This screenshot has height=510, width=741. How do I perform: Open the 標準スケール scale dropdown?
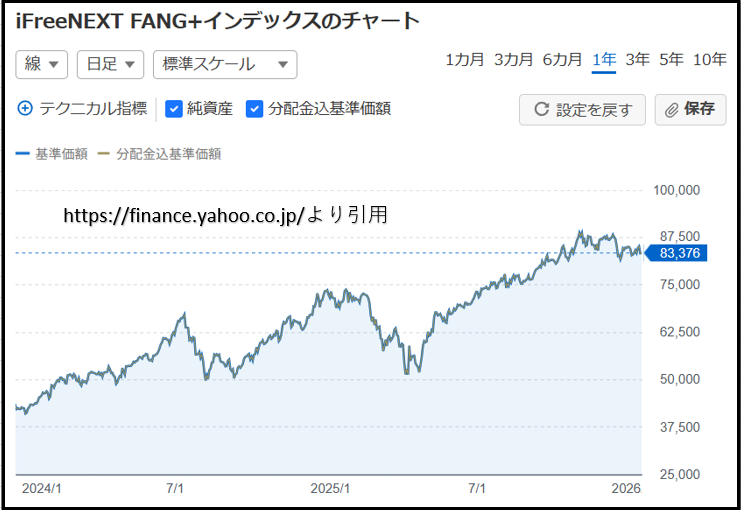(x=225, y=64)
